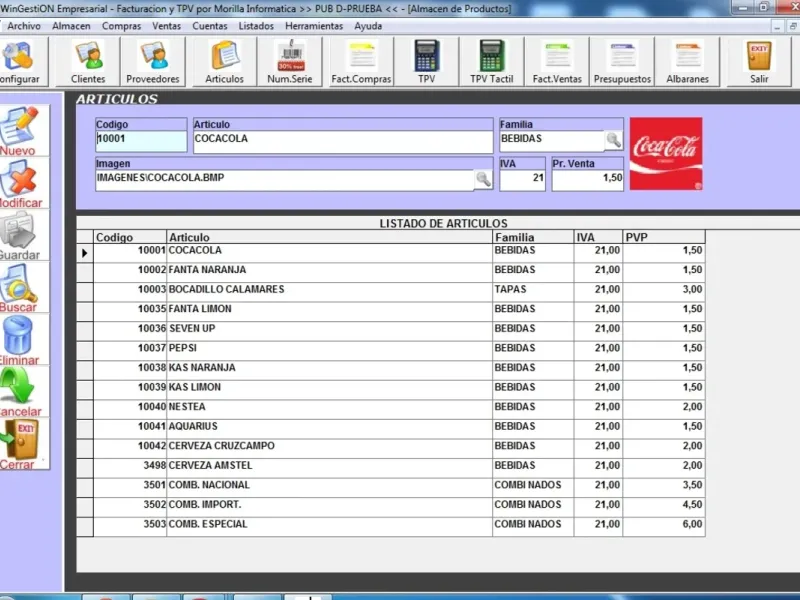Click the Coca-Cola product image thumbnail
800x600 pixels.
[x=665, y=154]
